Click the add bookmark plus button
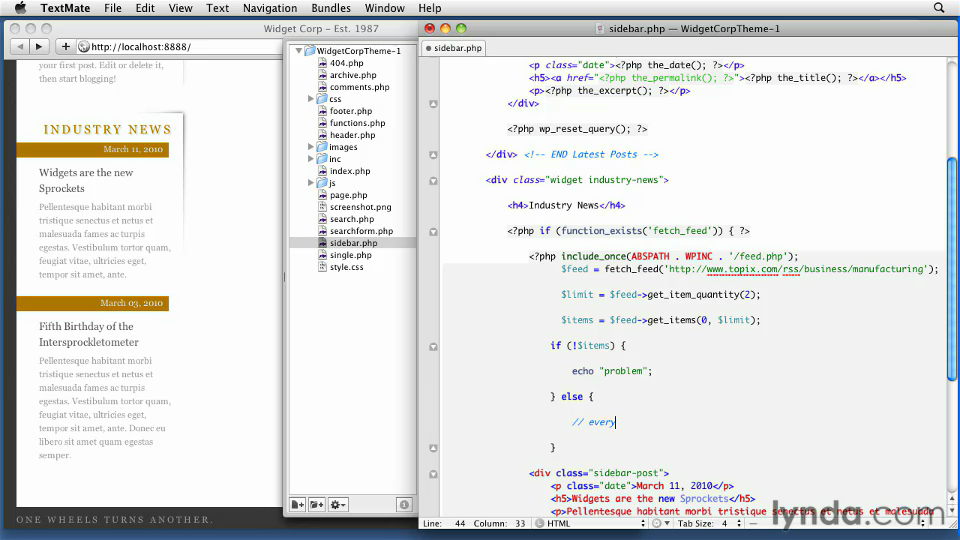This screenshot has width=960, height=540. point(65,47)
